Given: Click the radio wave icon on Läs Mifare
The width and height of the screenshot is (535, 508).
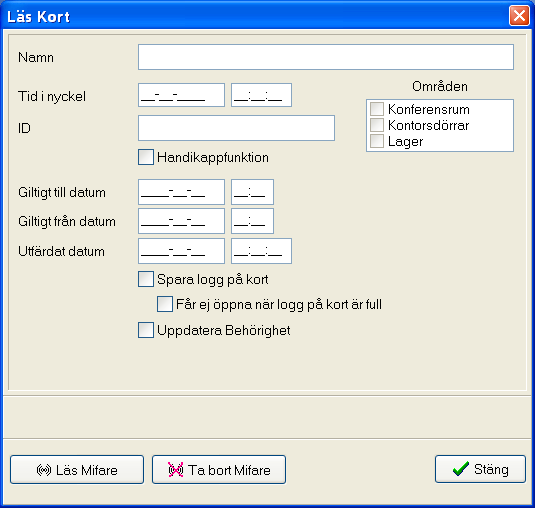Looking at the screenshot, I should click(x=44, y=470).
